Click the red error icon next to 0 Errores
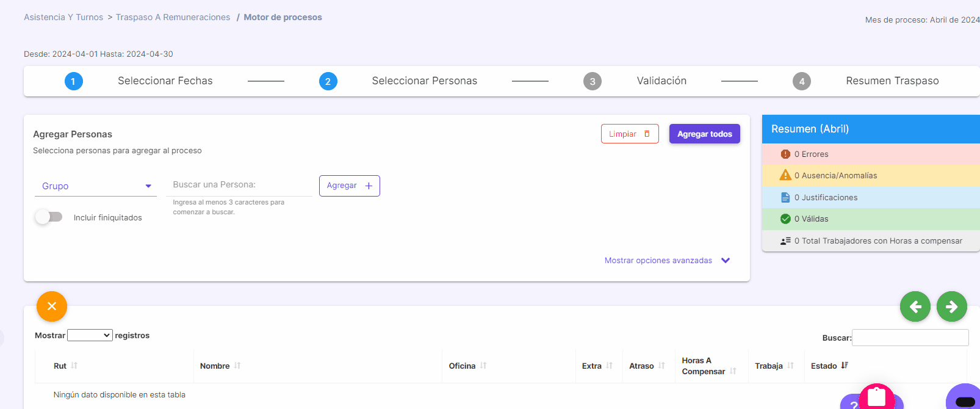Screen dimensions: 980x409 (x=785, y=154)
